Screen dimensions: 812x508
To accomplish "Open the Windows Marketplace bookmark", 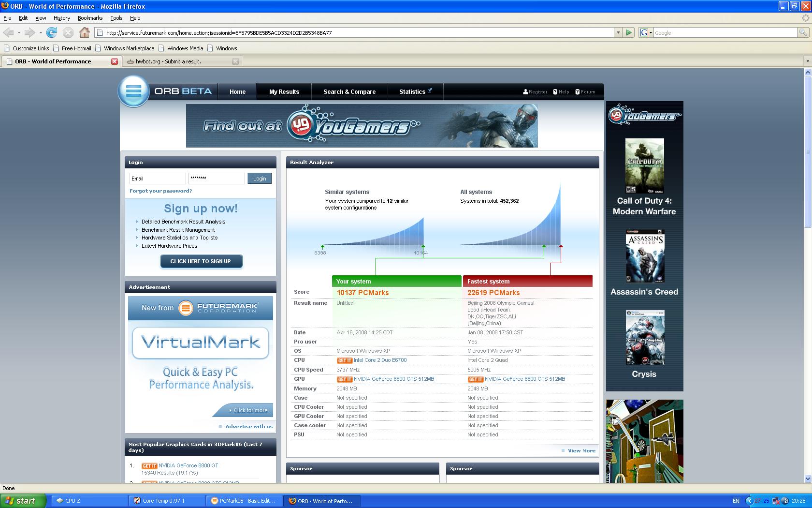I will click(x=125, y=48).
